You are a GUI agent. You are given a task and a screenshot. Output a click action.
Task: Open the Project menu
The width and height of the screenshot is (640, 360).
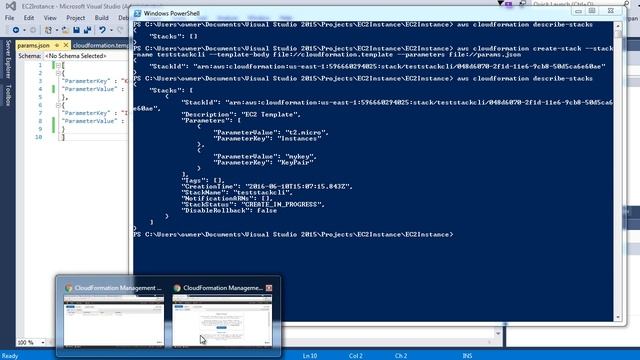coord(76,18)
